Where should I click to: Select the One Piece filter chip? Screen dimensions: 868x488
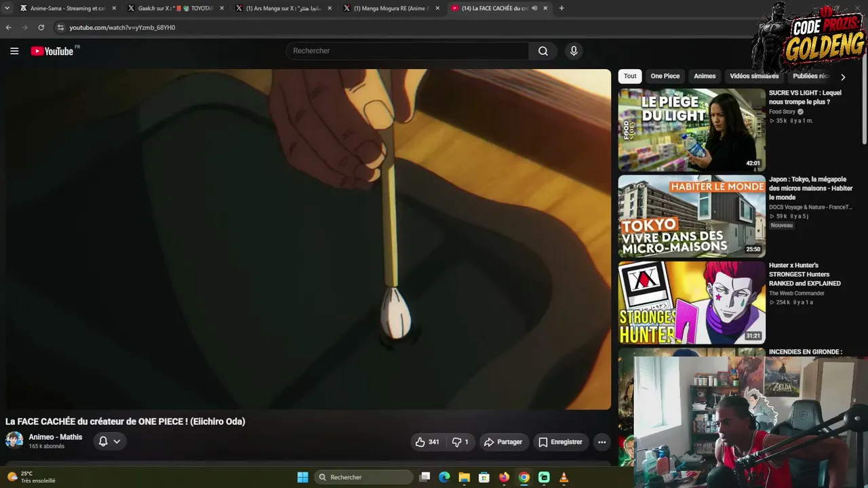pos(665,77)
